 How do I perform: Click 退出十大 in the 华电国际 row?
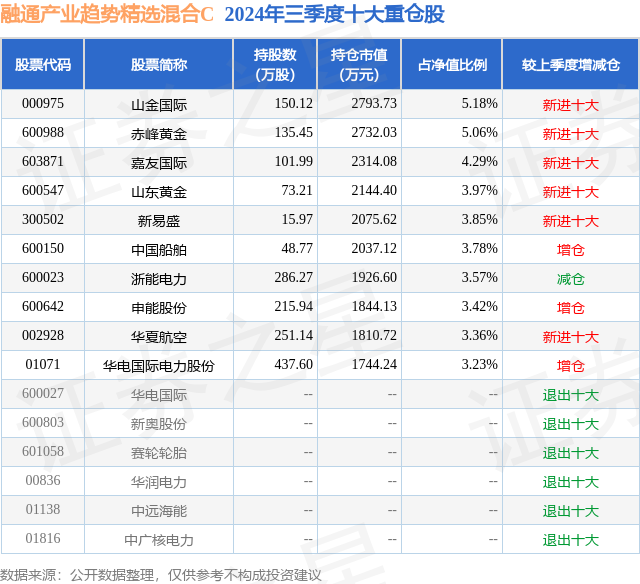[x=571, y=395]
